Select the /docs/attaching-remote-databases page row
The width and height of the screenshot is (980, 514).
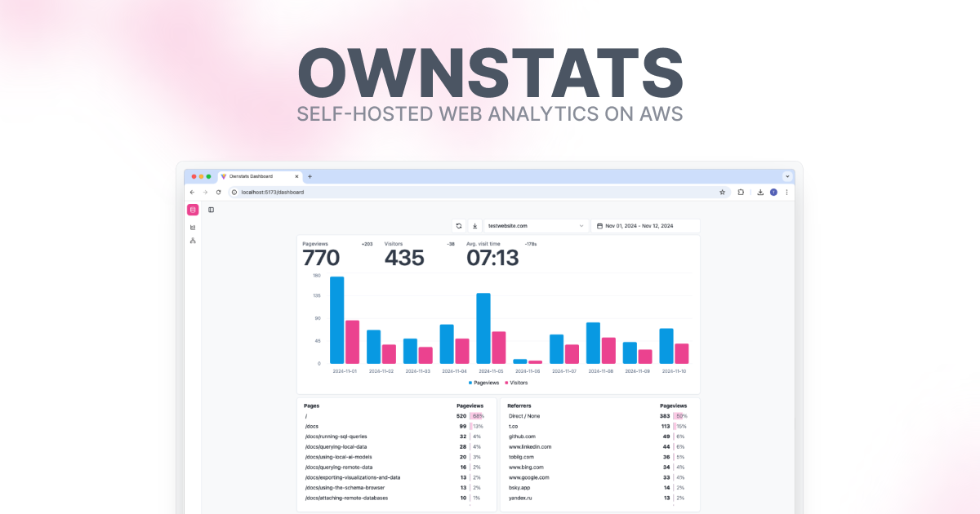[394, 498]
